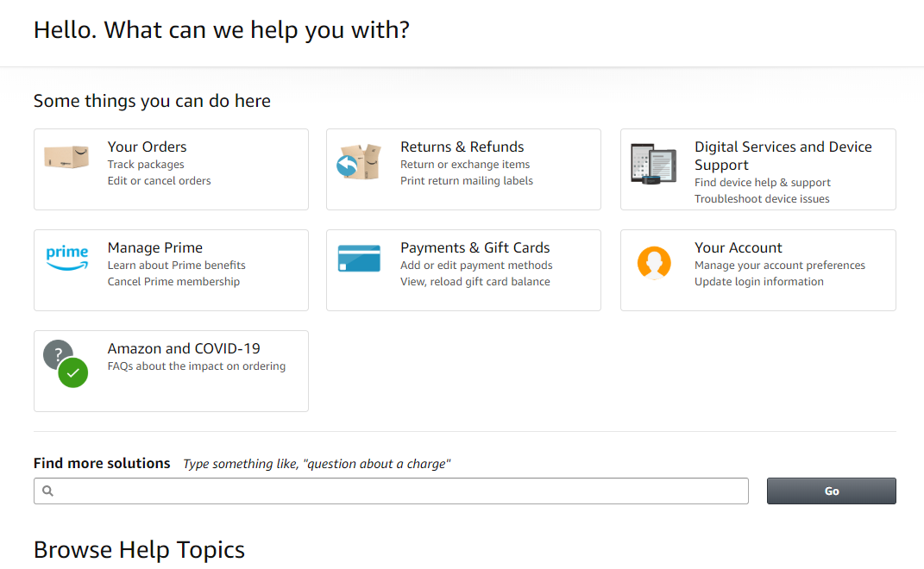Click 'FAQs about the impact on ordering' text

pyautogui.click(x=196, y=366)
